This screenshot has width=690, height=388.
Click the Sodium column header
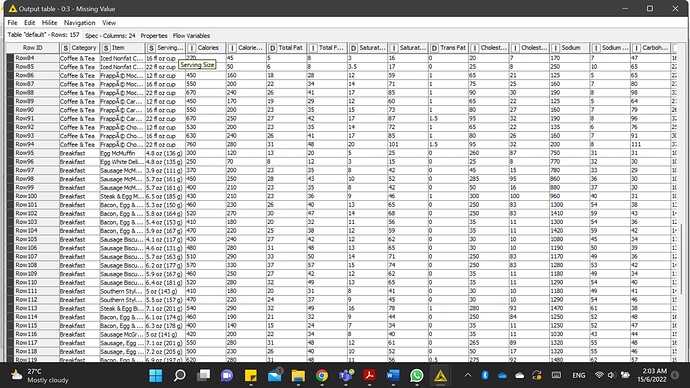(569, 48)
